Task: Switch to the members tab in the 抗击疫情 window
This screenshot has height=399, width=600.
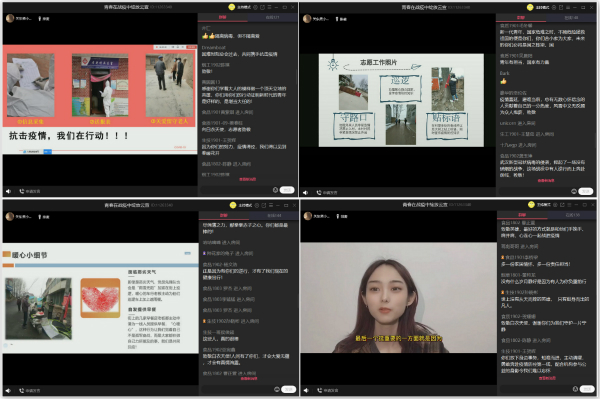Action: point(272,17)
